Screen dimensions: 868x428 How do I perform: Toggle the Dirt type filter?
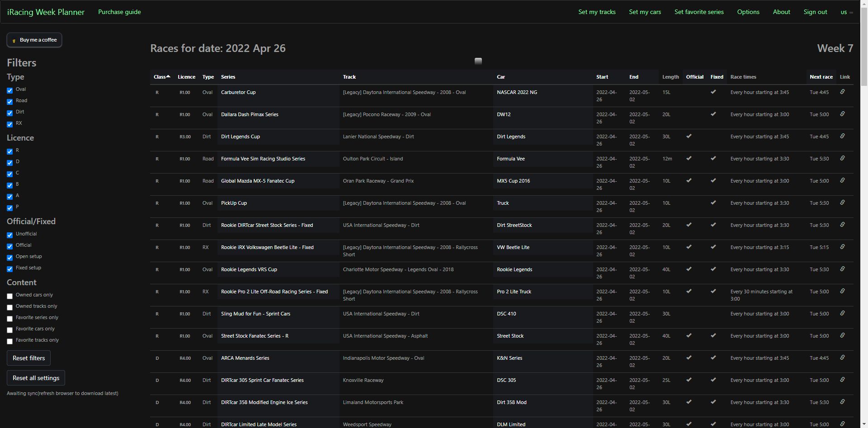pos(9,113)
